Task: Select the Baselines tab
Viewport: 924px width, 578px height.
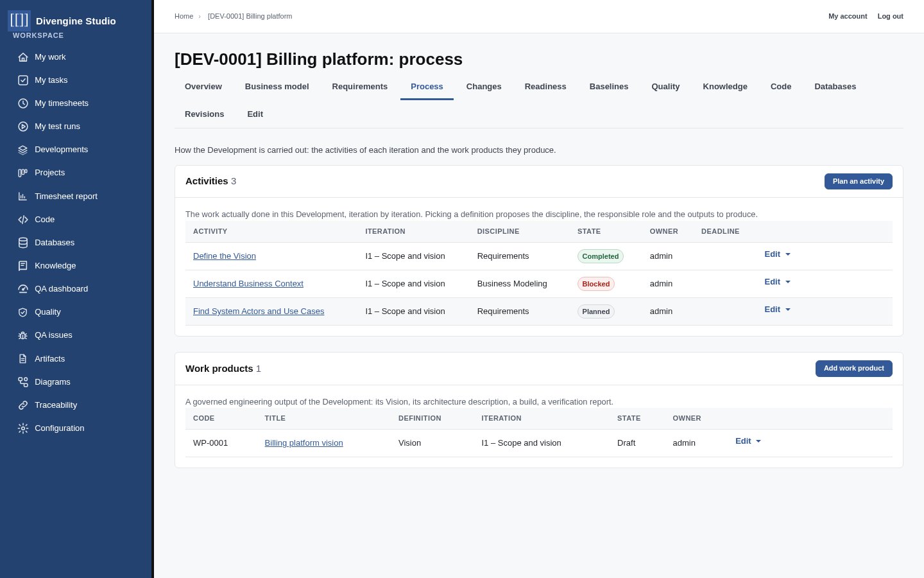Action: 609,87
